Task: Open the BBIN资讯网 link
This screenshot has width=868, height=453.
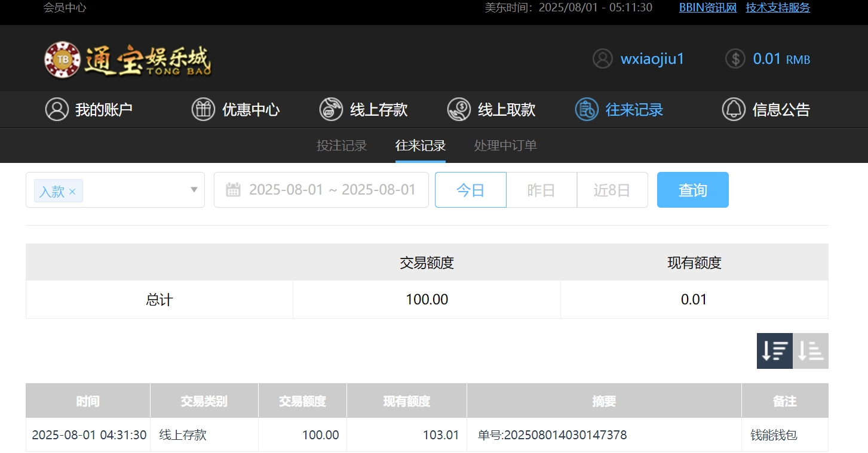Action: [708, 8]
